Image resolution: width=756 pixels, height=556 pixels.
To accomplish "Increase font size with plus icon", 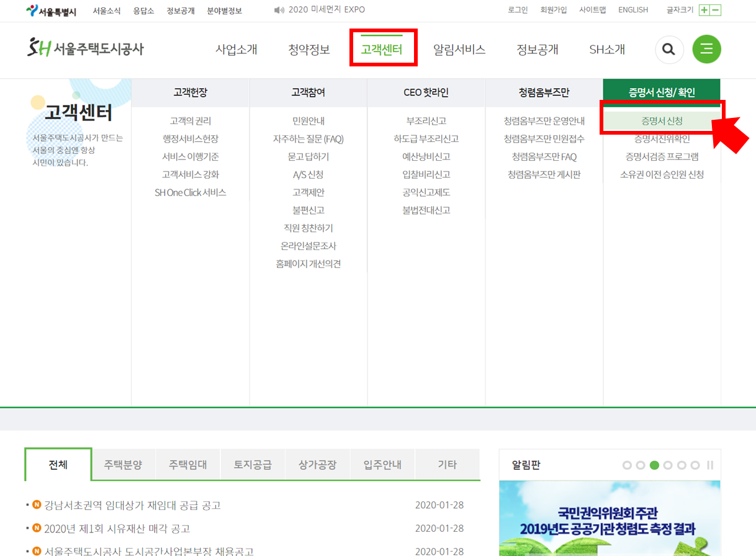I will [704, 10].
